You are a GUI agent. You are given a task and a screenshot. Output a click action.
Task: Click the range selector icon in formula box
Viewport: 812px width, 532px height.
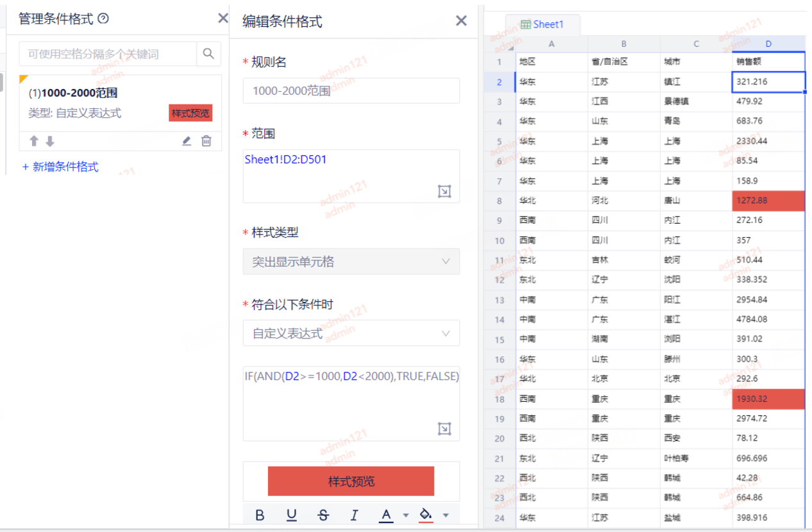(x=444, y=429)
